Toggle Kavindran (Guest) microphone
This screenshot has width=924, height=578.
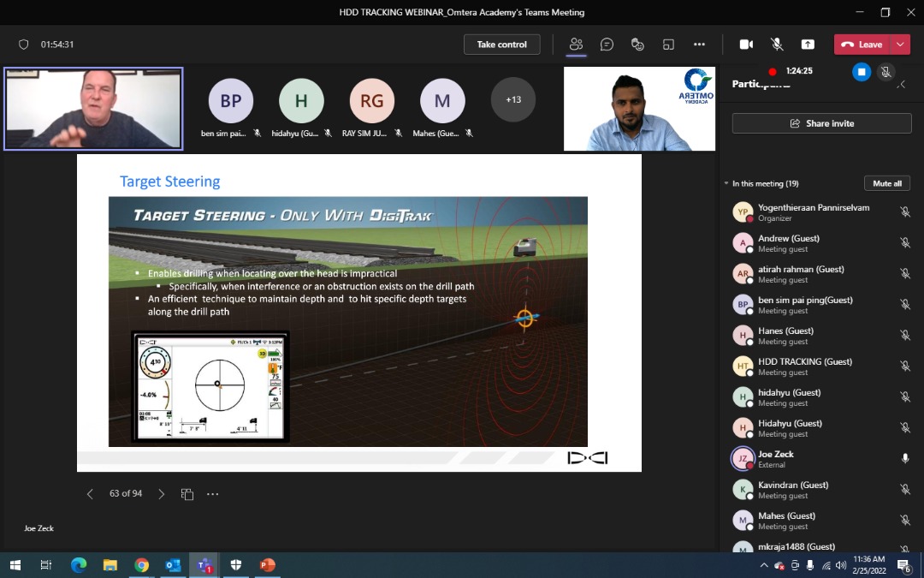coord(905,489)
